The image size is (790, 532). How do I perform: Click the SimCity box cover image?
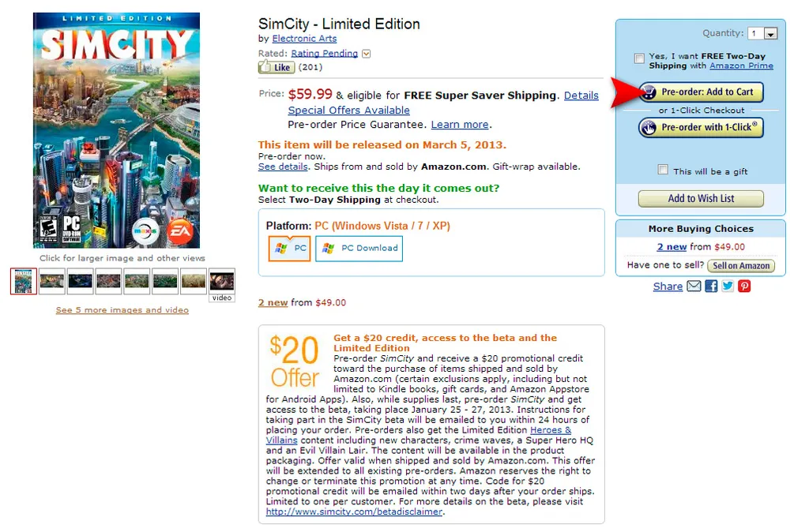coord(116,130)
